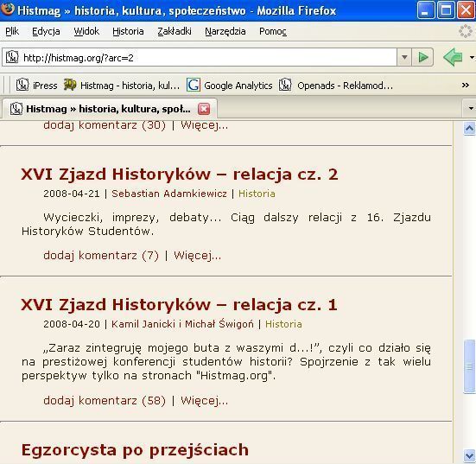
Task: Expand the address bar history dropdown
Action: coord(404,57)
